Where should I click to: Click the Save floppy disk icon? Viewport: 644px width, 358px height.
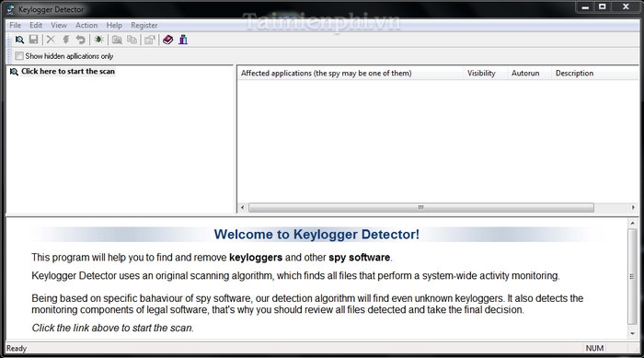pyautogui.click(x=34, y=40)
